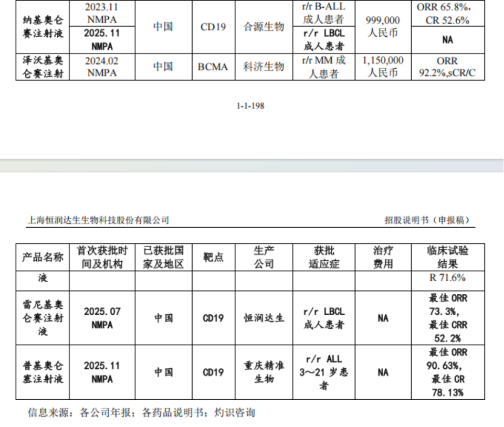Screen dimensions: 504x427
Task: Click CD19 target next to 合源生物
Action: pos(213,27)
